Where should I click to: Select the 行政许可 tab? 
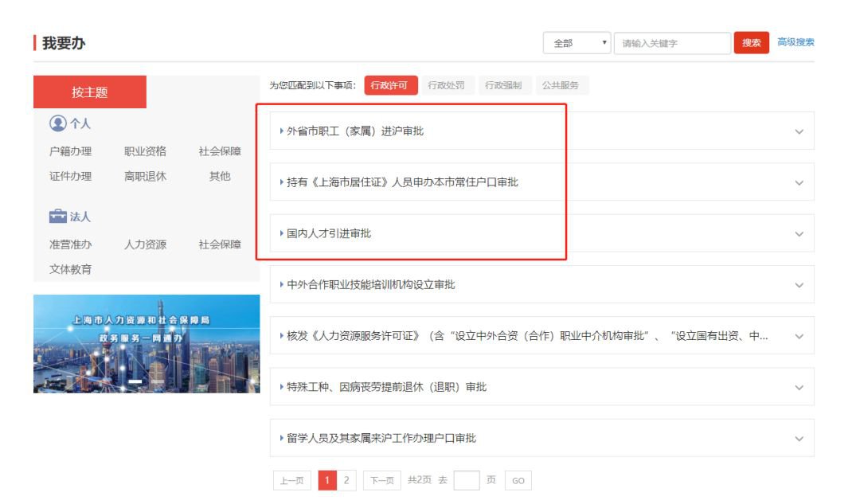(391, 85)
